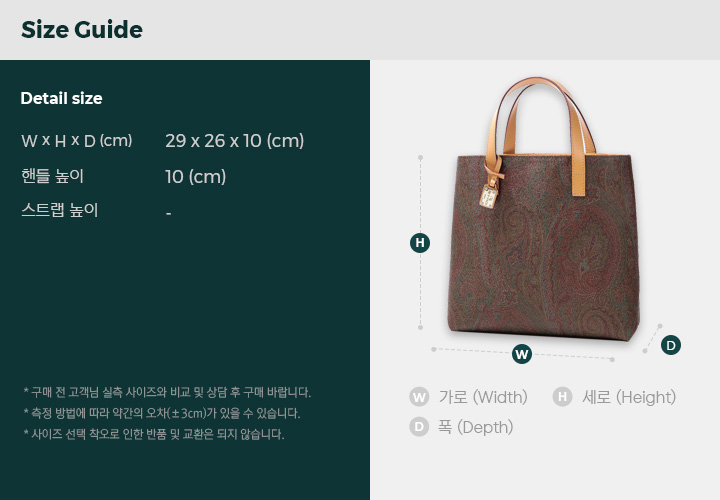Click the 스트랩 높이 label
The width and height of the screenshot is (720, 500).
60,210
